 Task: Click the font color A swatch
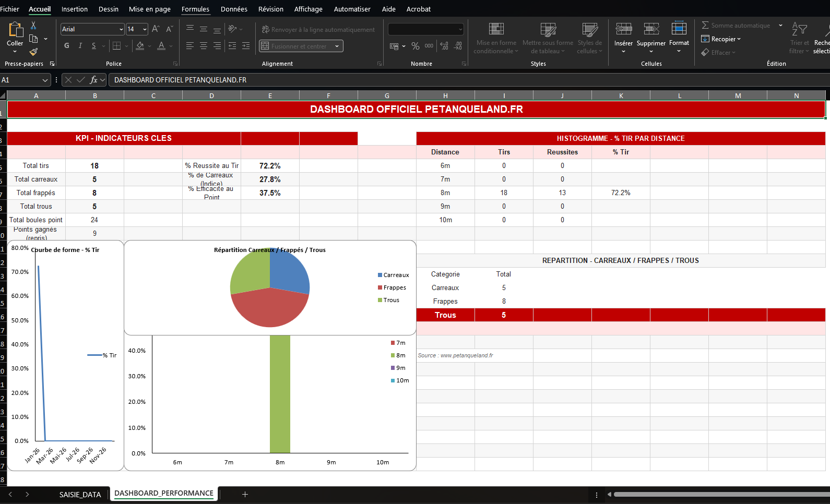pos(161,46)
